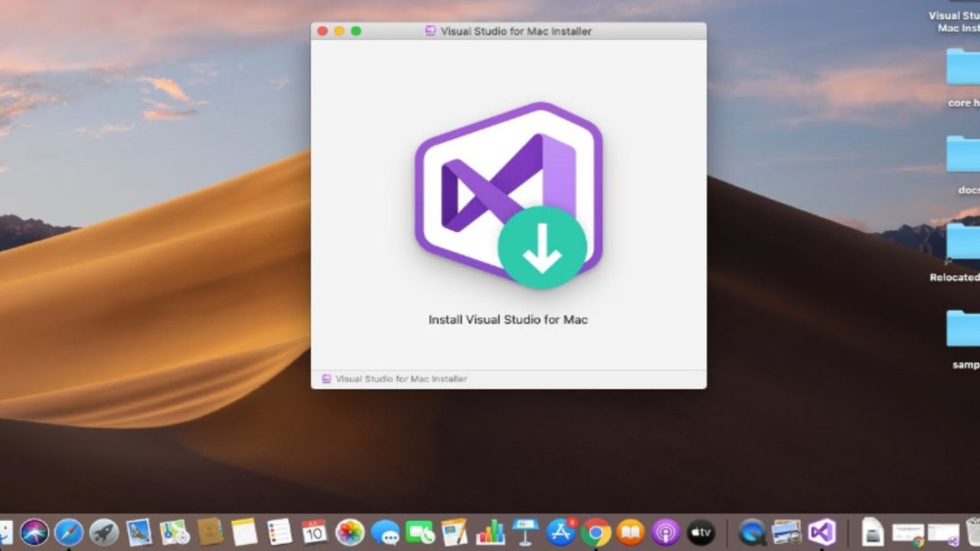Open the Apple TV app in dock
The height and width of the screenshot is (551, 980).
(x=701, y=531)
